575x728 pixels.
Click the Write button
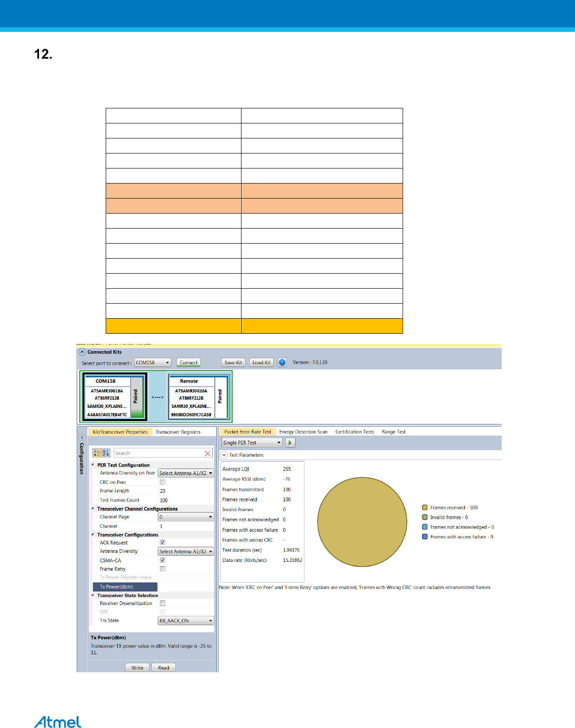pyautogui.click(x=138, y=667)
